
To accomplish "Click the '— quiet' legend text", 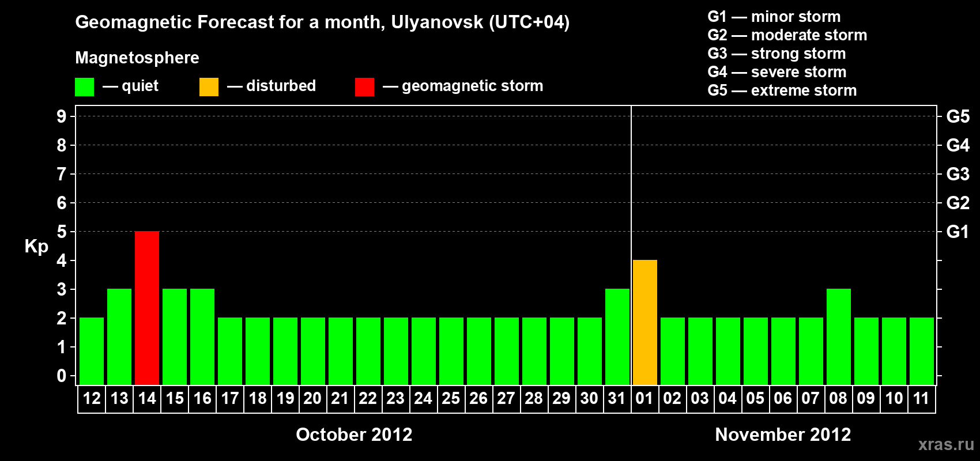I will pyautogui.click(x=130, y=86).
